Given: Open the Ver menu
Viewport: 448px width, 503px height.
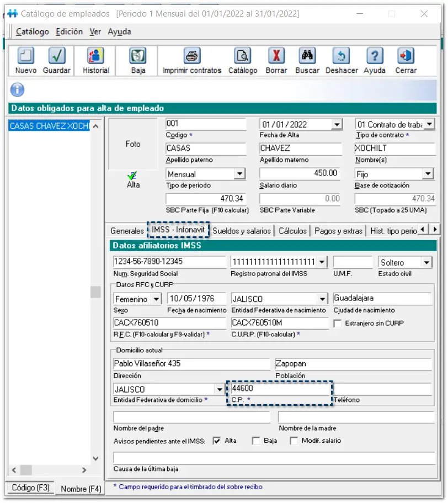Looking at the screenshot, I should coord(95,32).
